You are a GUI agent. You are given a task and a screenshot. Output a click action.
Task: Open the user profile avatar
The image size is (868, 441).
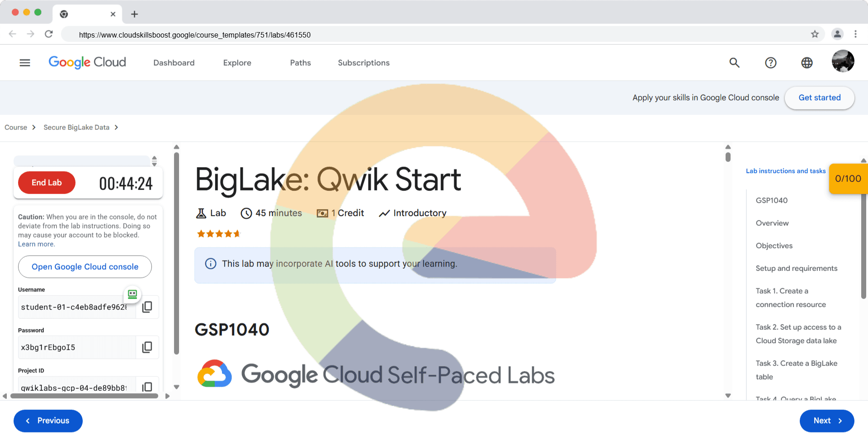843,61
